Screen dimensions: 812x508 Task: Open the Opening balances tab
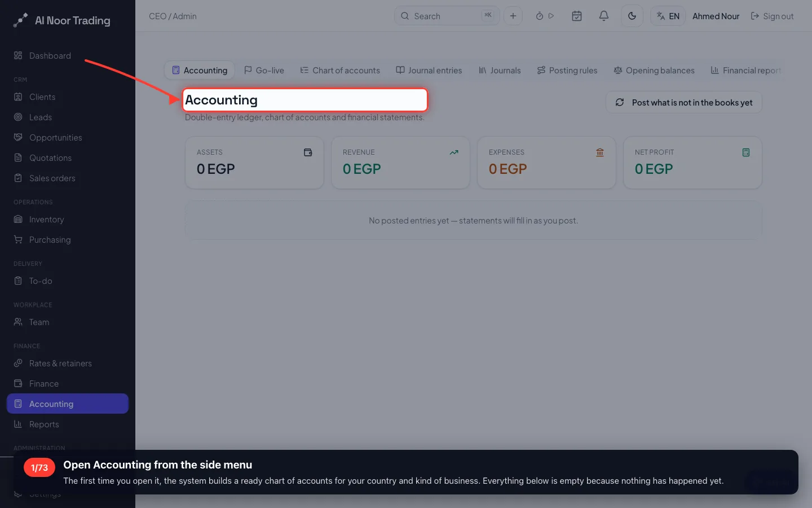tap(654, 70)
